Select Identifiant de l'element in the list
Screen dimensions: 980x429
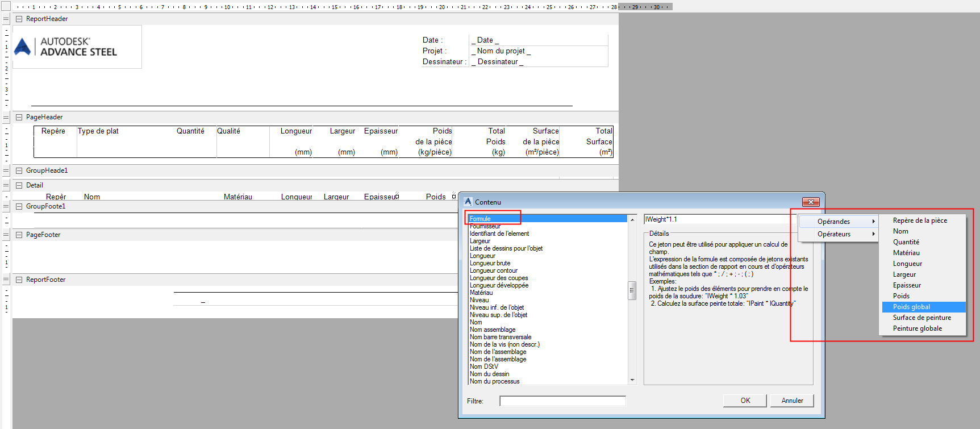pos(547,234)
